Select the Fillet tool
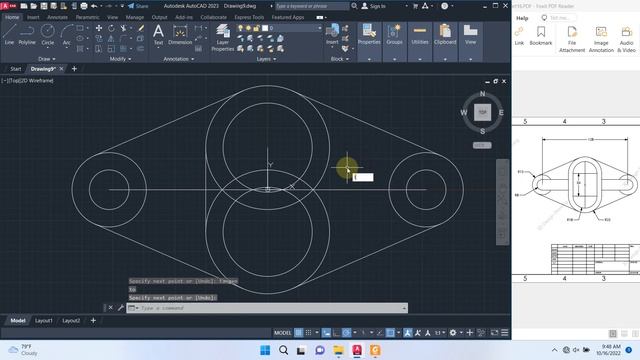 [x=123, y=38]
